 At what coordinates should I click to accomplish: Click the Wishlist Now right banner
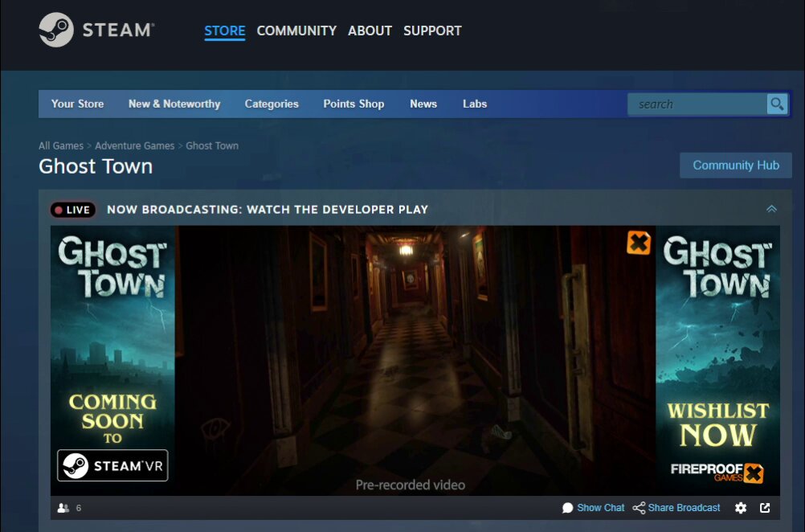pos(717,361)
